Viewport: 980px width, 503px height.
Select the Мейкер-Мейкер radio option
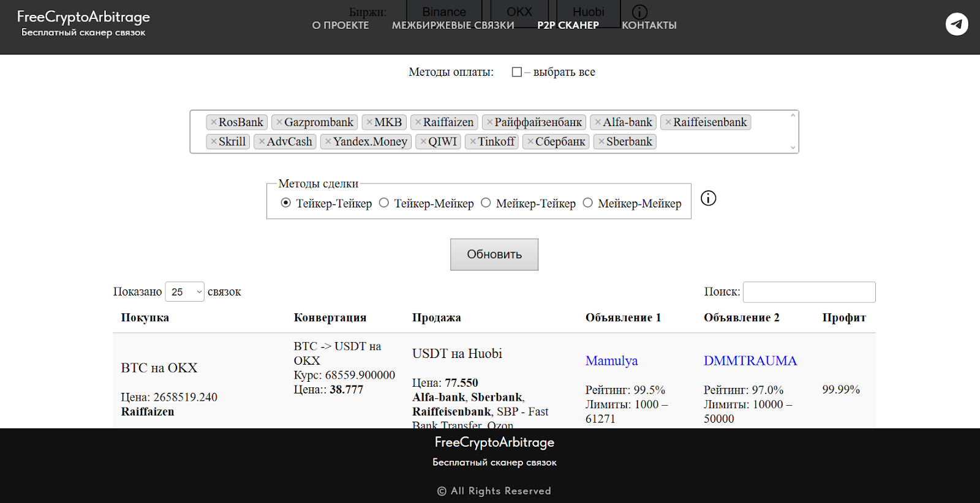click(x=588, y=203)
